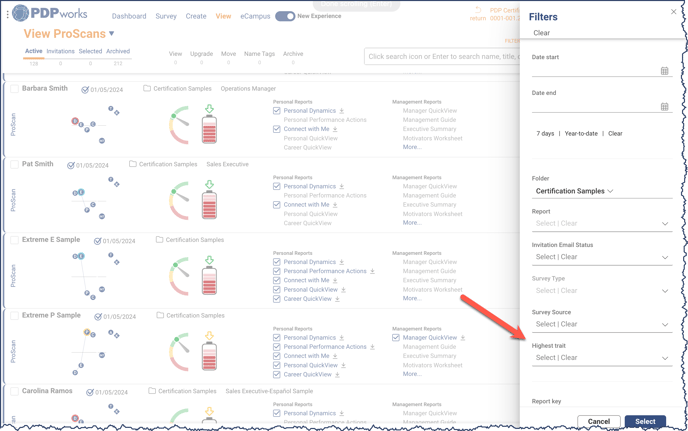Download Extreme E Sample Personal Performance Actions
The image size is (688, 431).
372,271
